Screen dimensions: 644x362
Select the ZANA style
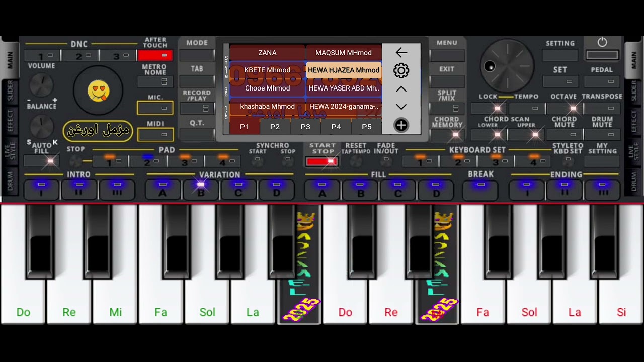(x=267, y=53)
